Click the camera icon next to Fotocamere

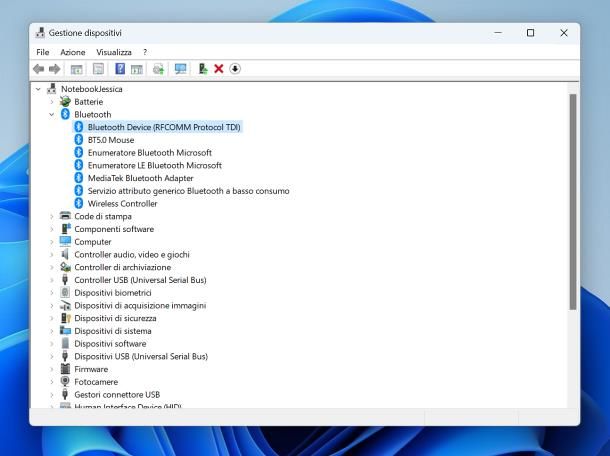[x=65, y=382]
